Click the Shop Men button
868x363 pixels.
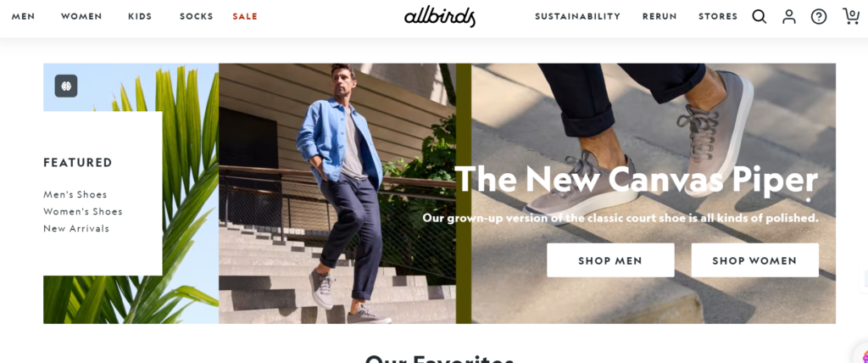coord(610,260)
